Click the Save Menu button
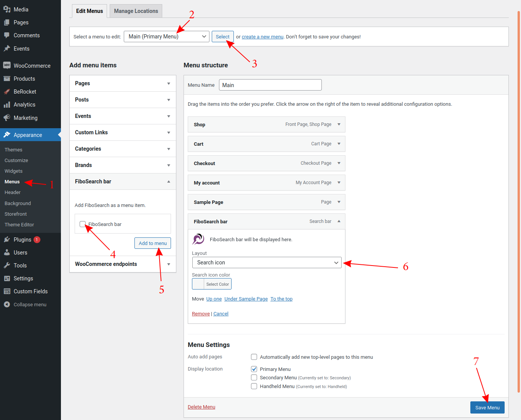Viewport: 521px width, 420px height. click(x=487, y=407)
